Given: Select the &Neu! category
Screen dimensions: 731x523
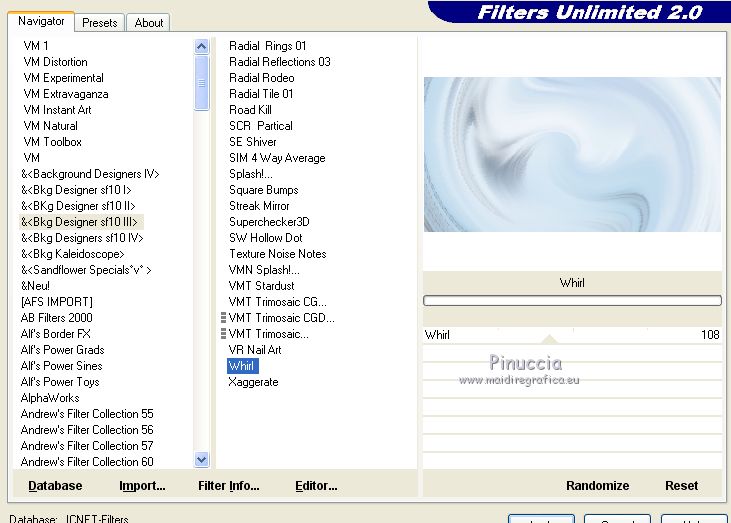Looking at the screenshot, I should (35, 286).
